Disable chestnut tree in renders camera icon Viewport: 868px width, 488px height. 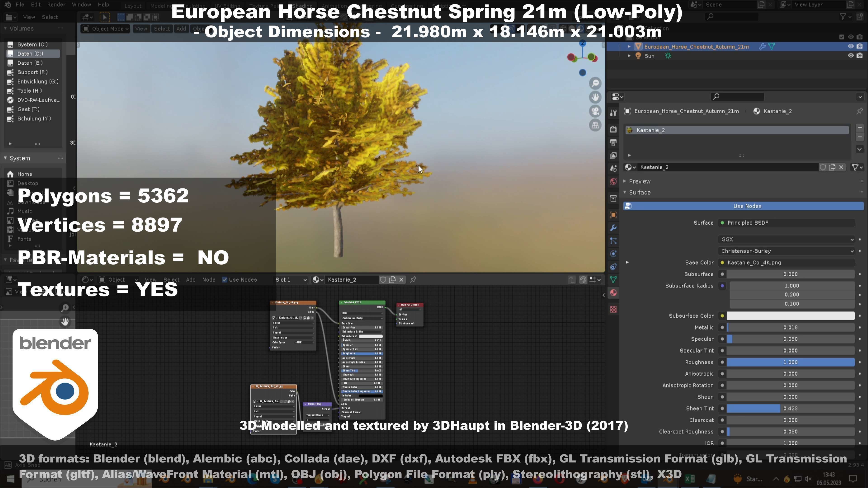point(860,47)
